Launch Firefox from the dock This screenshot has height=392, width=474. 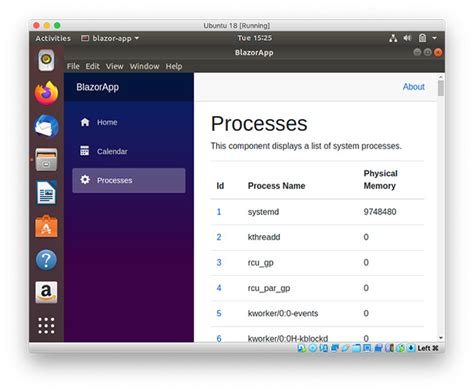click(46, 93)
